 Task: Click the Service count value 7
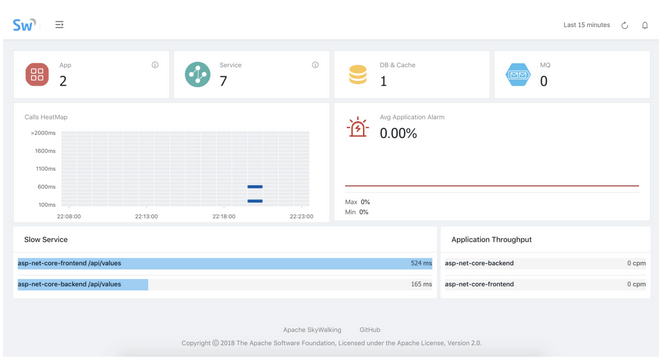(223, 81)
